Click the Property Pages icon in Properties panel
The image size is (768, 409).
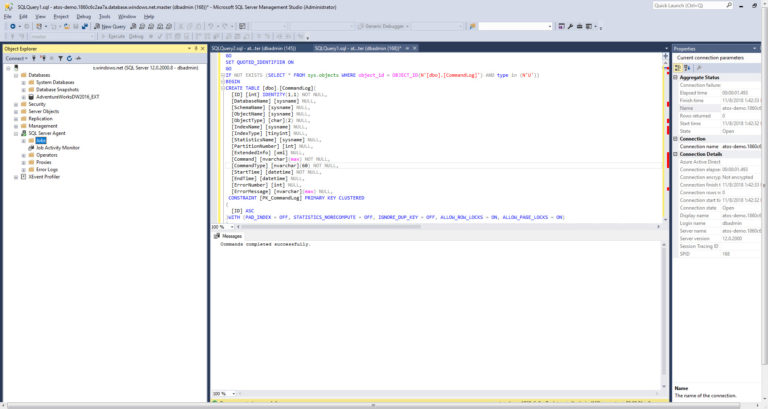tap(699, 68)
